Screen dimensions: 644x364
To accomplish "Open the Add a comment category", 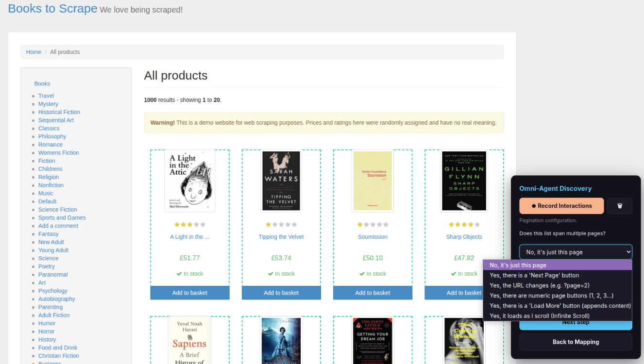I will (58, 226).
